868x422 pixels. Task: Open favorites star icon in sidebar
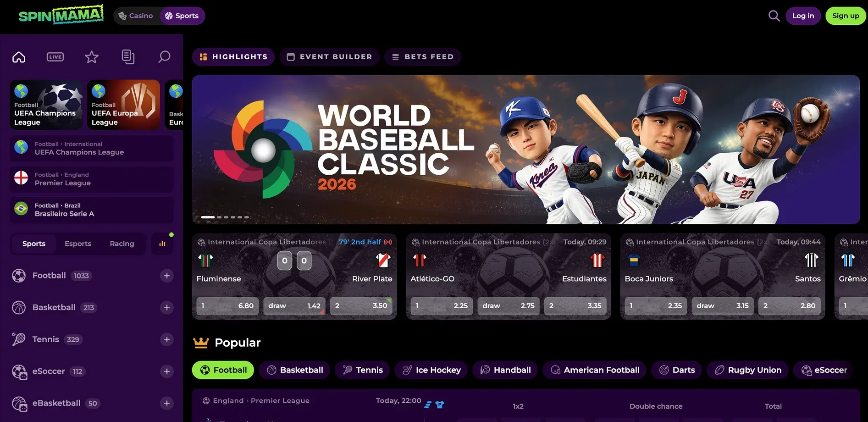tap(92, 57)
